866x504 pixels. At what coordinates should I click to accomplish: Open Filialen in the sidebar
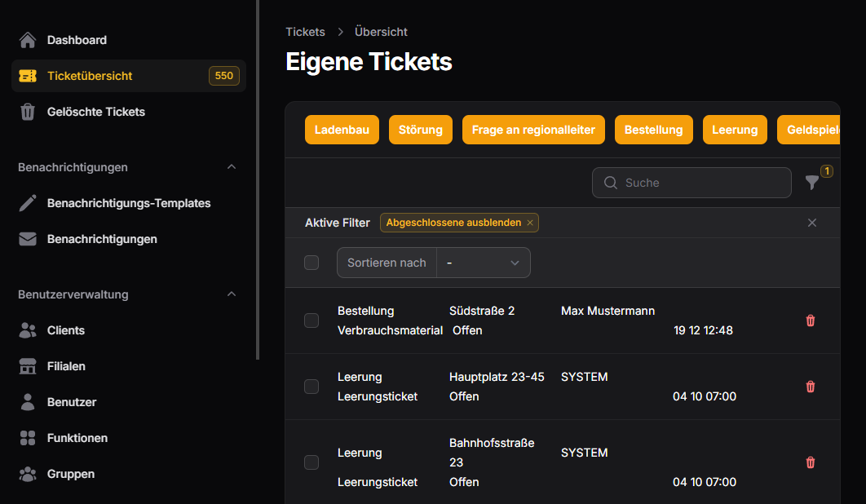click(129, 366)
